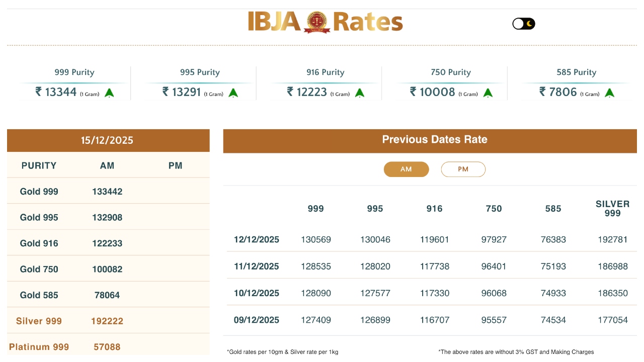Click the 12/12/2025 date row
Image resolution: width=644 pixels, height=362 pixels.
pyautogui.click(x=257, y=239)
